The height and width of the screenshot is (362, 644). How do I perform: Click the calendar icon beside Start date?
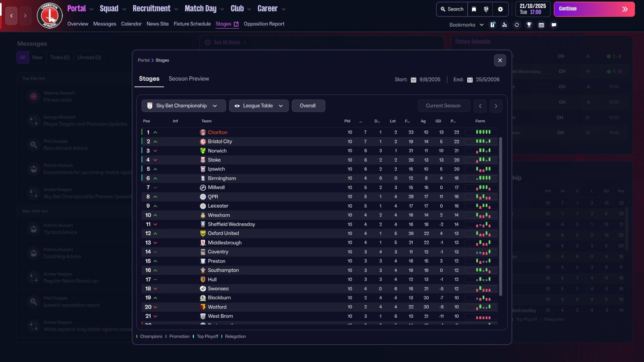413,80
